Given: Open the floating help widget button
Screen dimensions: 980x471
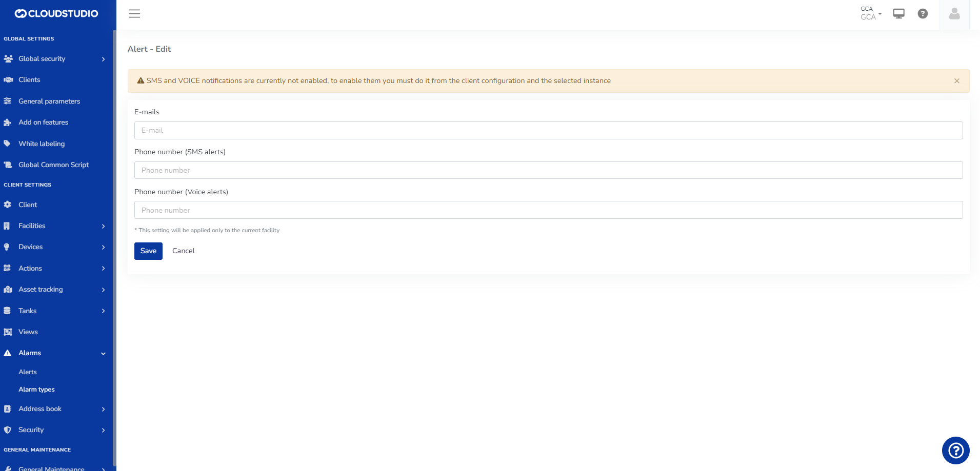Looking at the screenshot, I should click(x=955, y=450).
